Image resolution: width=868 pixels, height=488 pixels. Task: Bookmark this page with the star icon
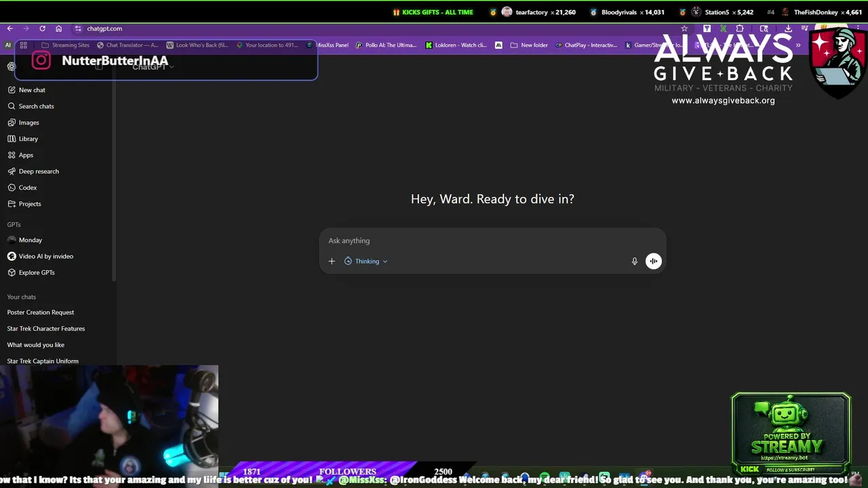[x=684, y=28]
